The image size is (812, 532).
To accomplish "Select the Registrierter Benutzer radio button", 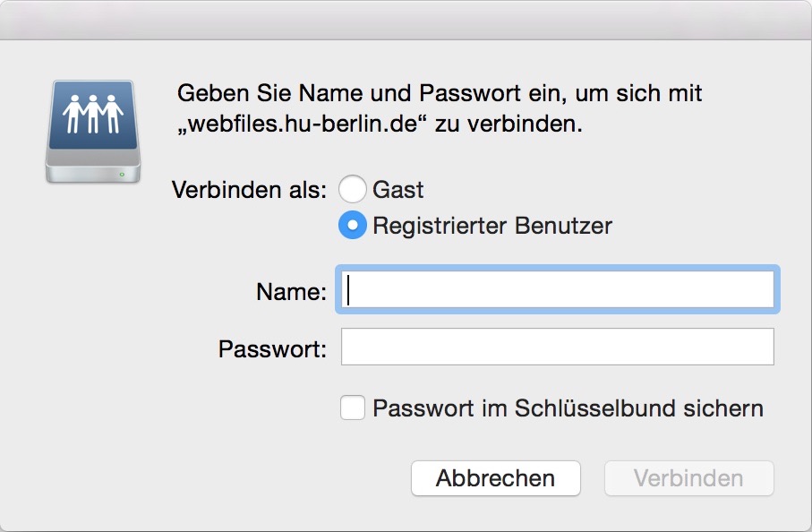I will (x=352, y=226).
